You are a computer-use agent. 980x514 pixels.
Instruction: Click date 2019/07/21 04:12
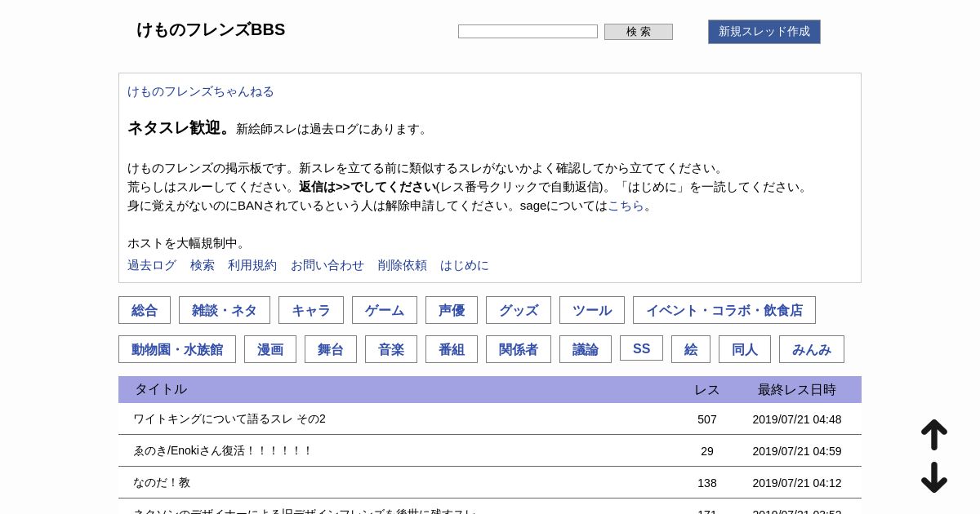[x=797, y=483]
